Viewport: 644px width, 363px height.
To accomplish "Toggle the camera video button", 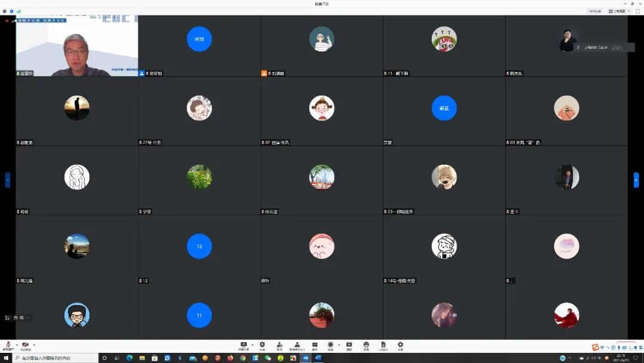I will pyautogui.click(x=26, y=345).
